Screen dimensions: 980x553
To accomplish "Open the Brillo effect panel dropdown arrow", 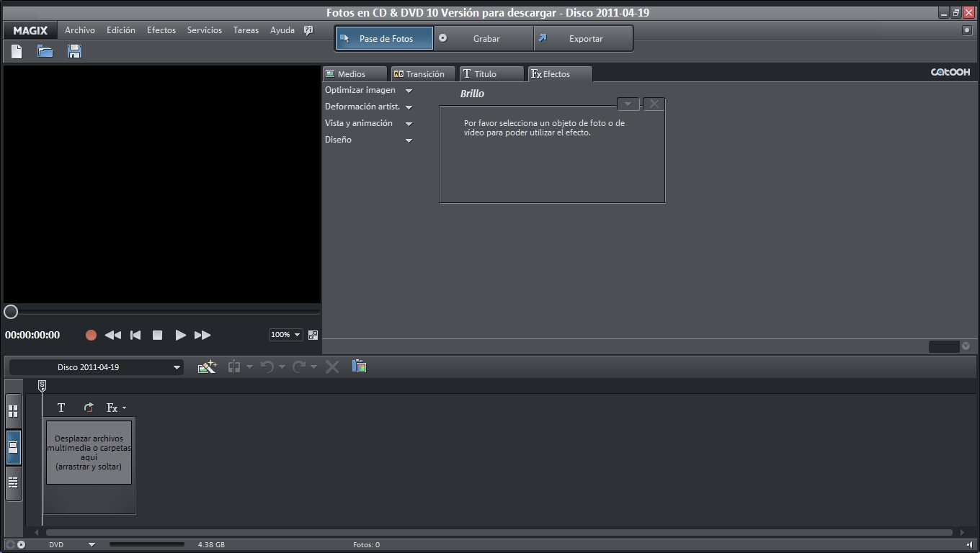I will point(628,104).
